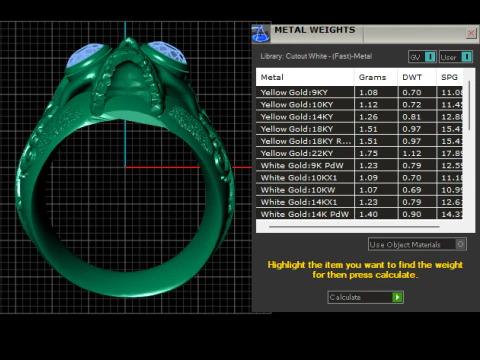Viewport: 480px width, 360px height.
Task: Select the White Gold:14K PdW row
Action: pos(359,214)
